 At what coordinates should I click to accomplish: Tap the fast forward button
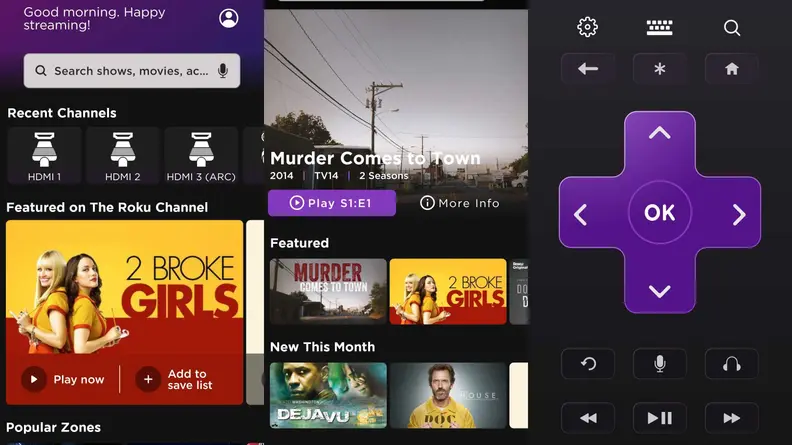pos(732,418)
